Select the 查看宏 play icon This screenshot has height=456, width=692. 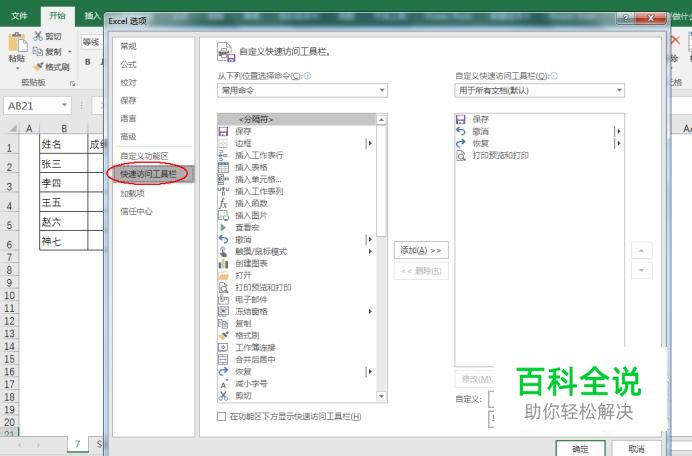[223, 227]
